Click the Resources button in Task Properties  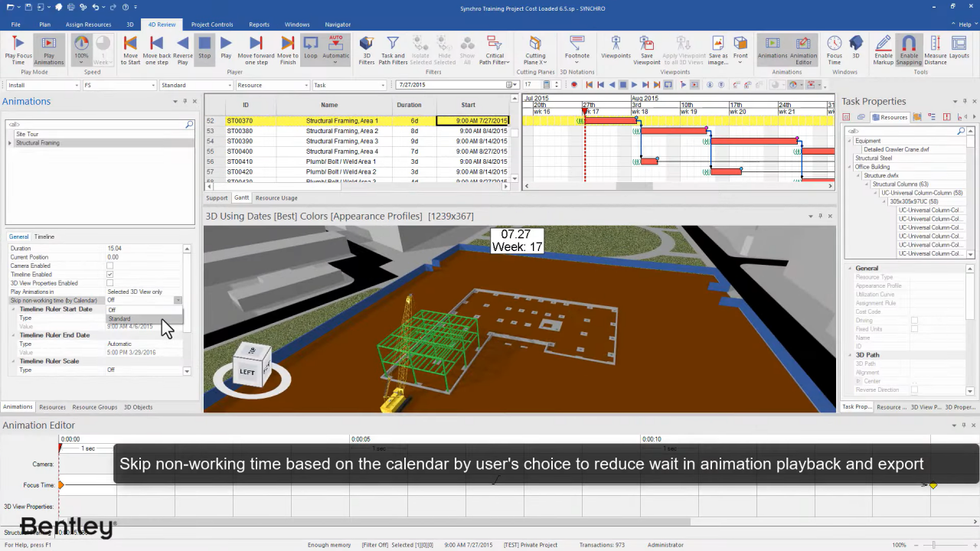[889, 117]
